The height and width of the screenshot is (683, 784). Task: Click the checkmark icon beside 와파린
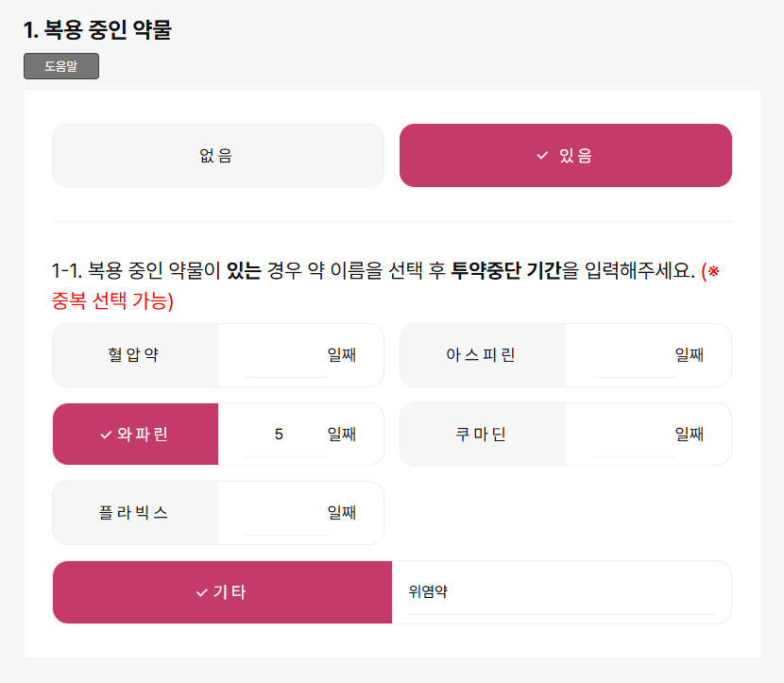[x=106, y=435]
